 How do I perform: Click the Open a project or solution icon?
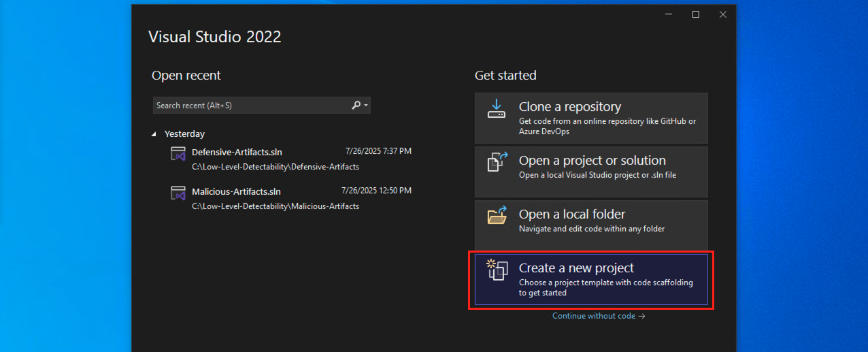click(x=498, y=162)
